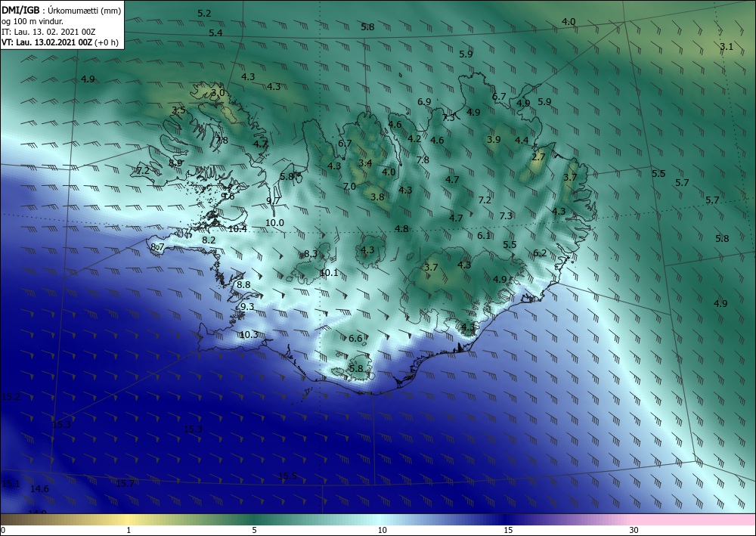Select the 8.3 value on the map
This screenshot has width=756, height=536.
pos(311,254)
